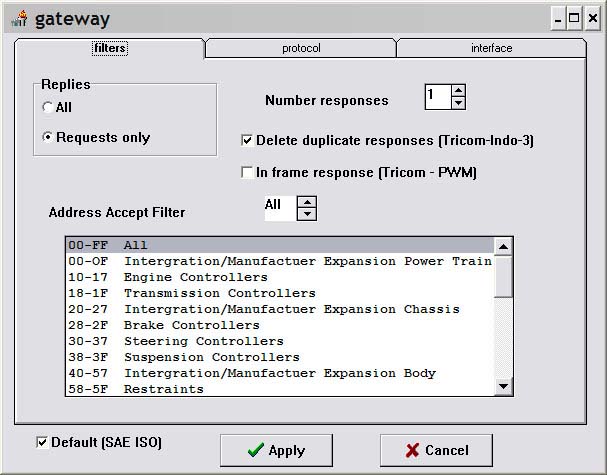607x475 pixels.
Task: Increase Number responses with up arrow
Action: 458,91
